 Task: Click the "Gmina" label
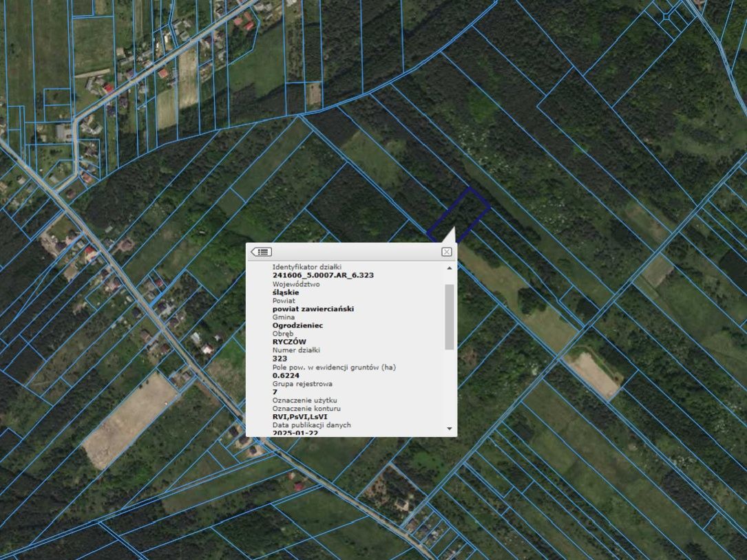coord(284,317)
